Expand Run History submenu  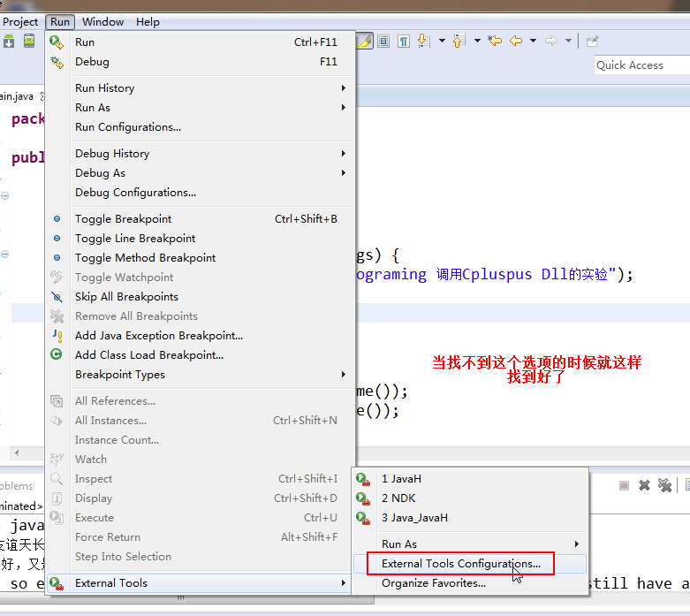[x=201, y=88]
